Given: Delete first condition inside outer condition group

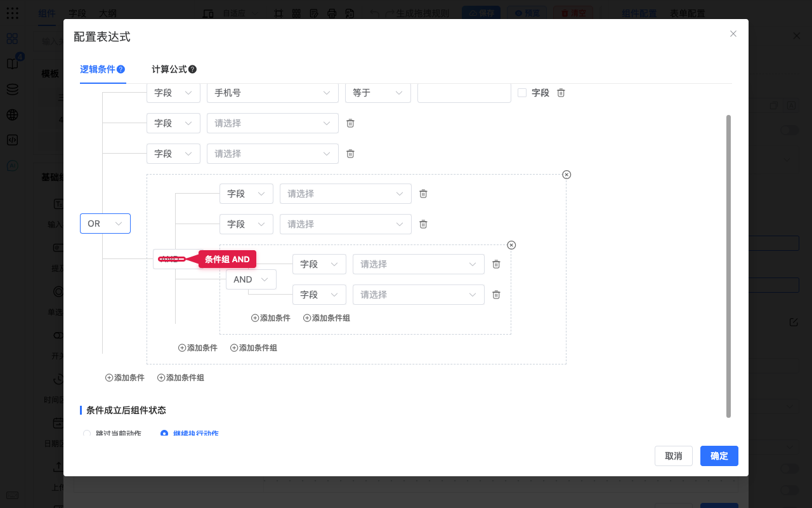Looking at the screenshot, I should pyautogui.click(x=423, y=194).
